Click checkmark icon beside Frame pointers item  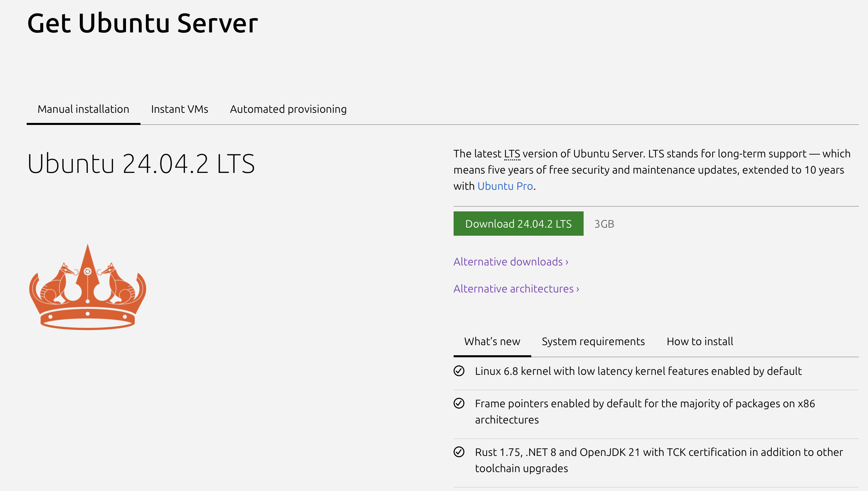(x=459, y=403)
